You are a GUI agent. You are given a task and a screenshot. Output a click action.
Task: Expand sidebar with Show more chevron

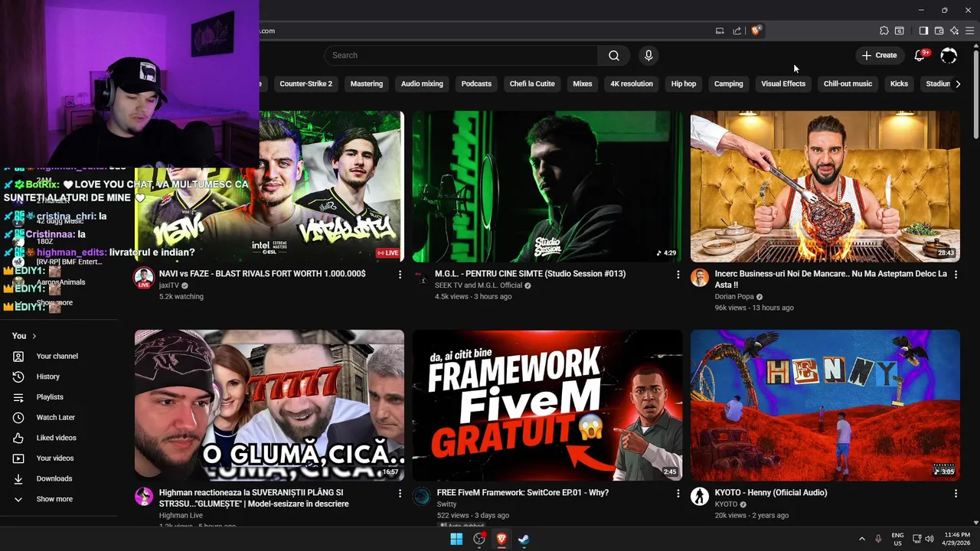click(x=18, y=499)
